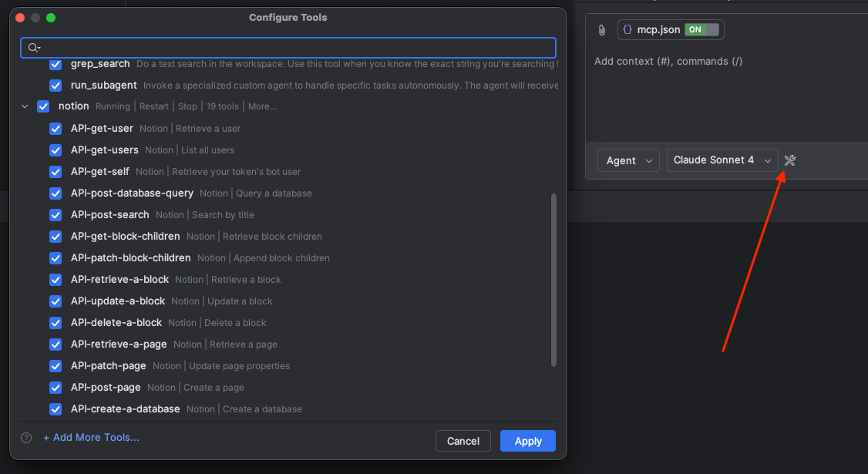The height and width of the screenshot is (474, 868).
Task: Select the API-get-user row label
Action: tap(102, 129)
